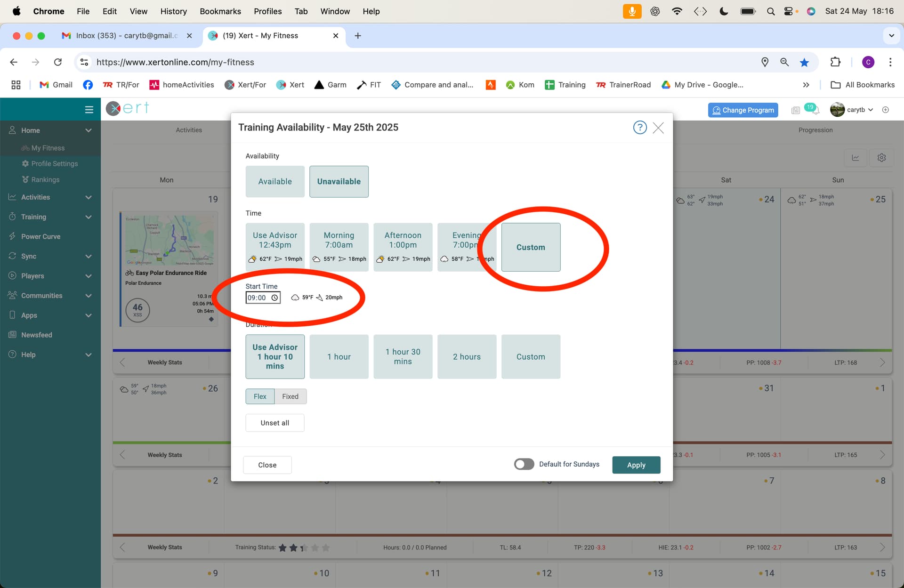The width and height of the screenshot is (904, 588).
Task: Click the Apply button
Action: point(636,465)
